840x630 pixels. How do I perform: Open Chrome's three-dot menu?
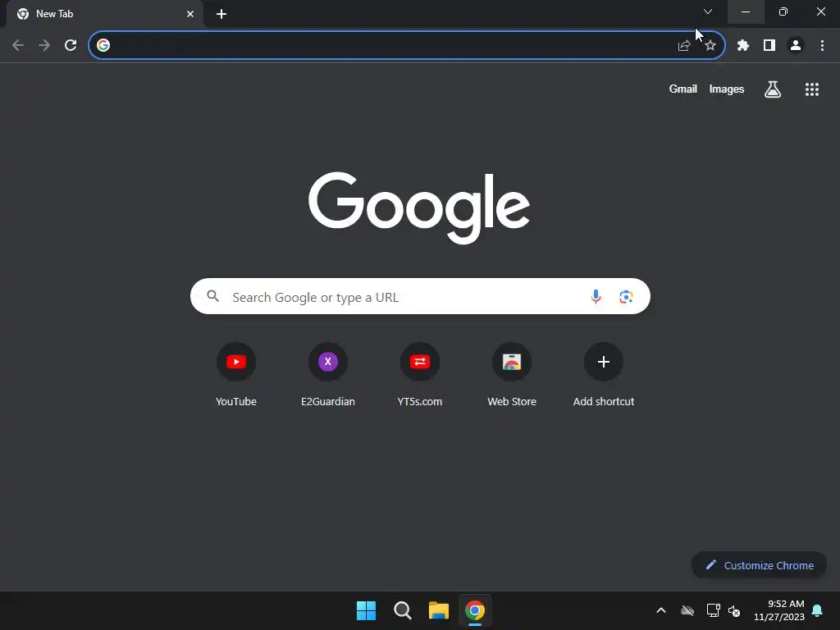click(x=822, y=46)
